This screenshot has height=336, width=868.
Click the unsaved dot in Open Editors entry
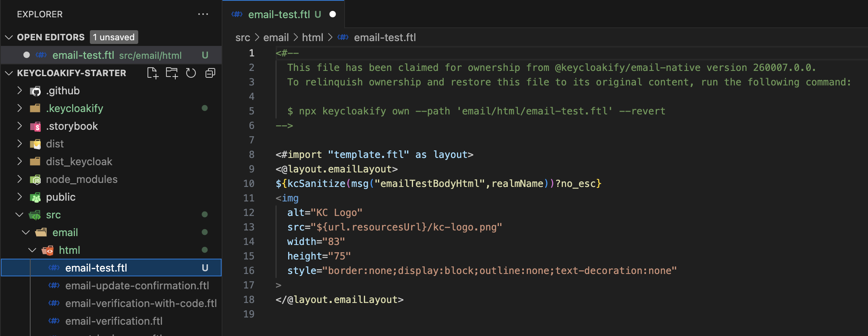(x=27, y=55)
